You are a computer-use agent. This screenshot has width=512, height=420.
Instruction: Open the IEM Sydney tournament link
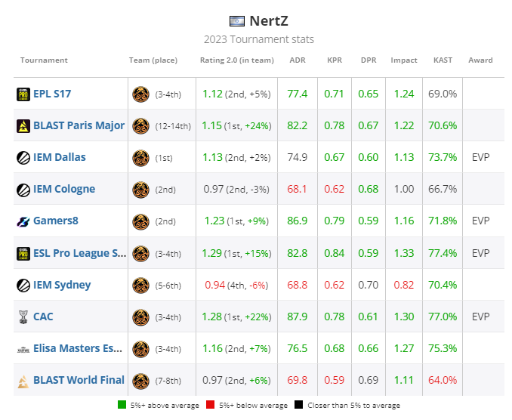(62, 285)
